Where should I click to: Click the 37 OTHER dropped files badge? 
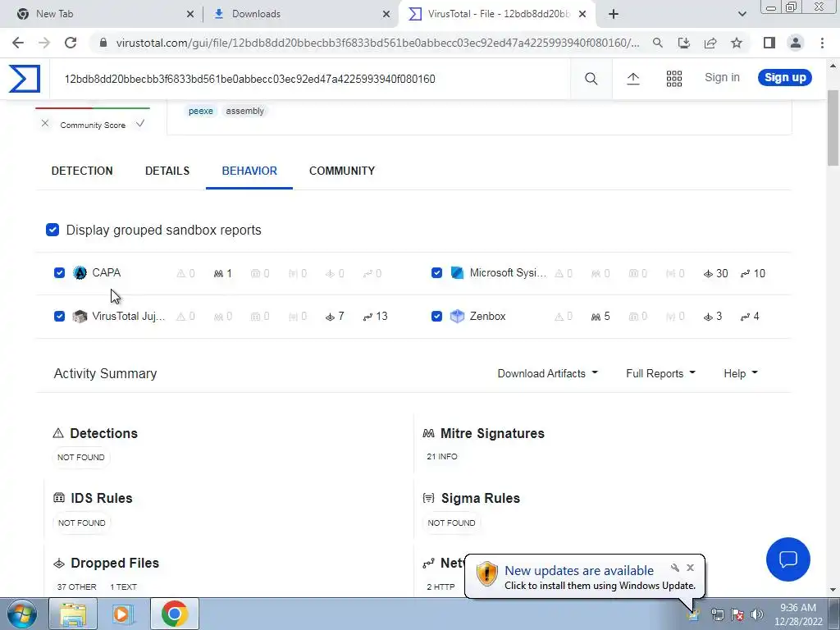pyautogui.click(x=76, y=587)
